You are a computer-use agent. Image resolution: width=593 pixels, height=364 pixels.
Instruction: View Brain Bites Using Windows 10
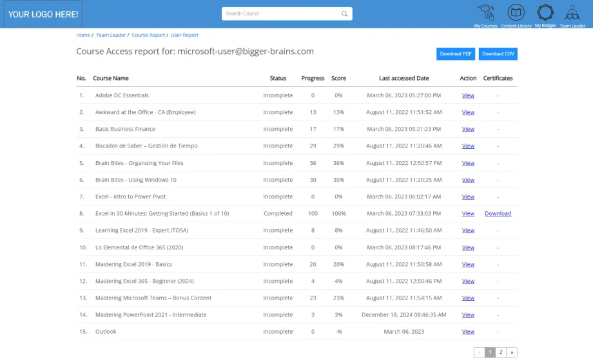(x=468, y=180)
